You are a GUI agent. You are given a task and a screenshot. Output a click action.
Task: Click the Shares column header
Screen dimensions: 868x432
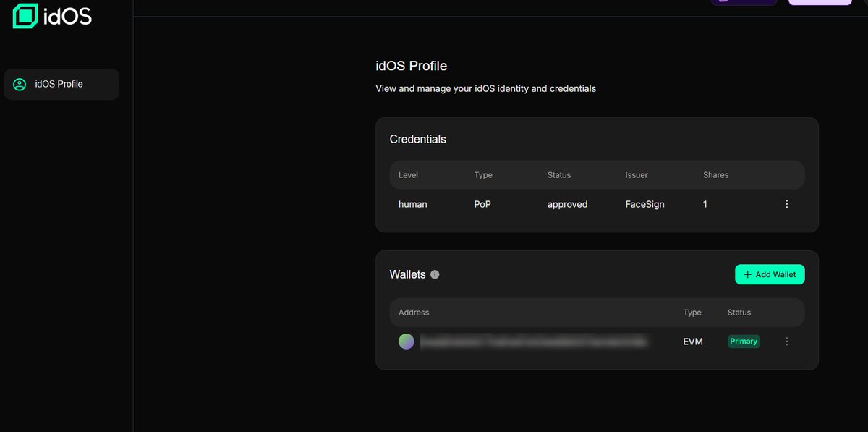715,175
